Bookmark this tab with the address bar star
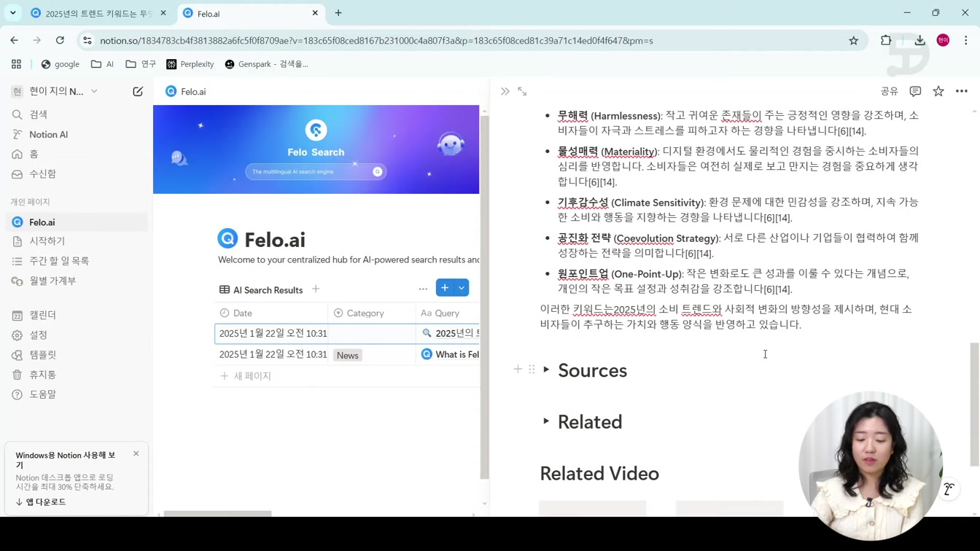 point(853,41)
